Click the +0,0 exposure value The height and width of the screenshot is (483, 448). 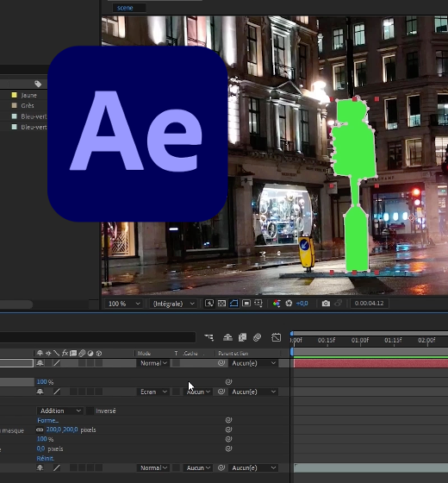pos(302,304)
